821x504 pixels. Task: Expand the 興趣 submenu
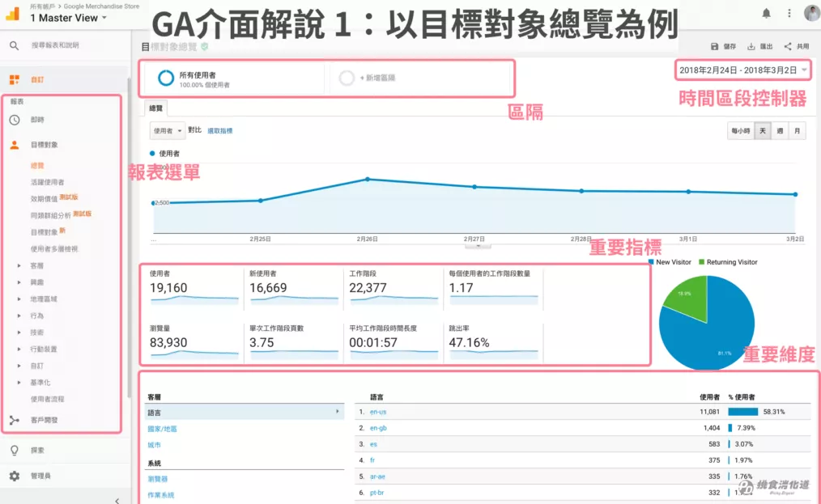pos(19,282)
